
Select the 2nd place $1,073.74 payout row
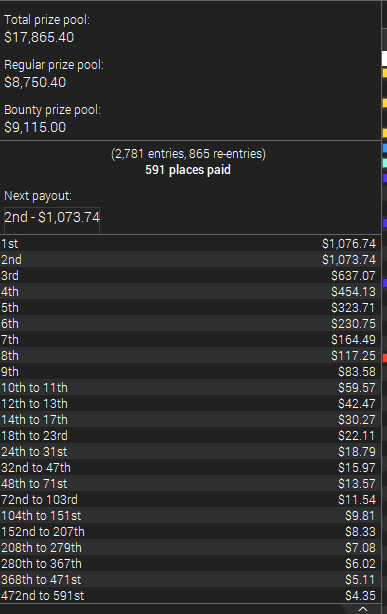[190, 260]
